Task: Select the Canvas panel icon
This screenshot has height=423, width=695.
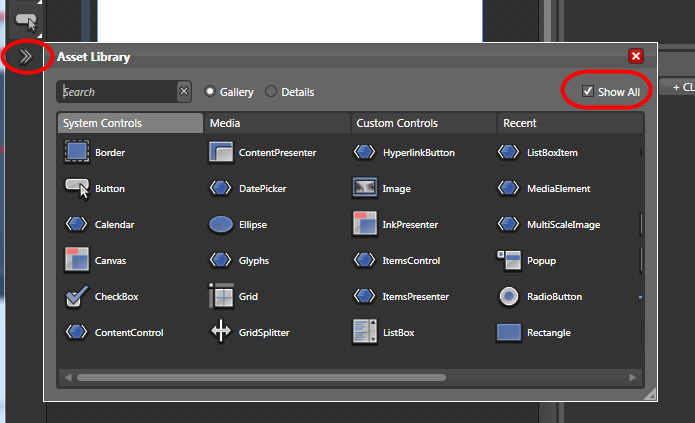Action: [x=77, y=260]
